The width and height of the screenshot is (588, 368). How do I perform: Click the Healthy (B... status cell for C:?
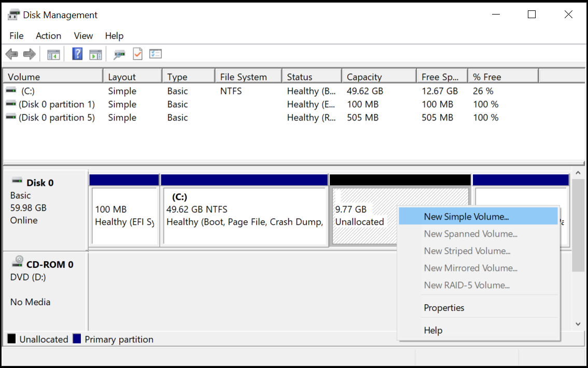click(311, 91)
